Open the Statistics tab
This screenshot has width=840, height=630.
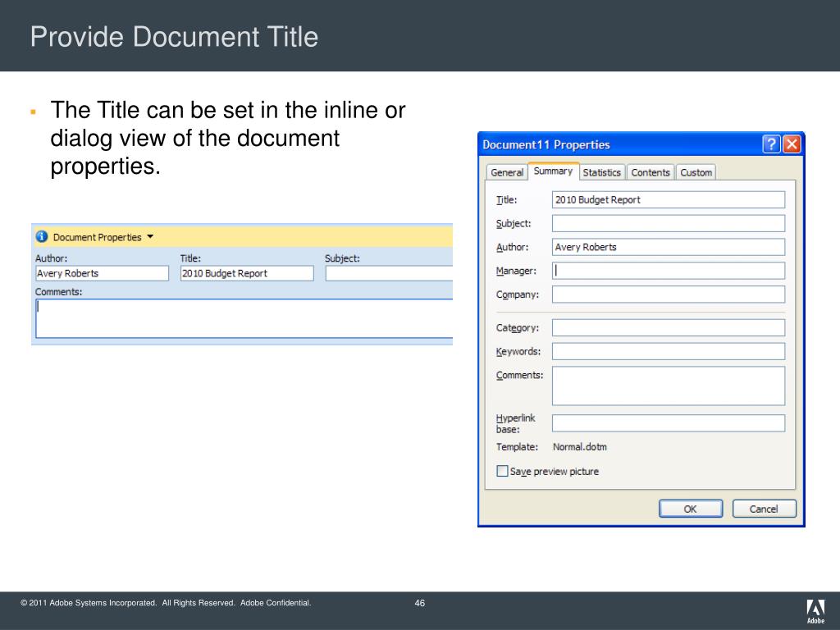pyautogui.click(x=601, y=172)
